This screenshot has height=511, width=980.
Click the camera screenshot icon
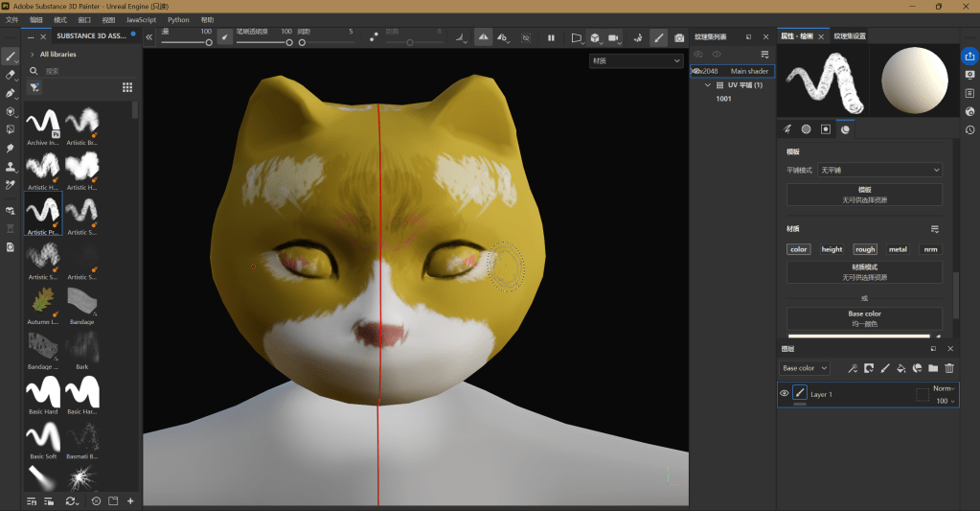679,37
